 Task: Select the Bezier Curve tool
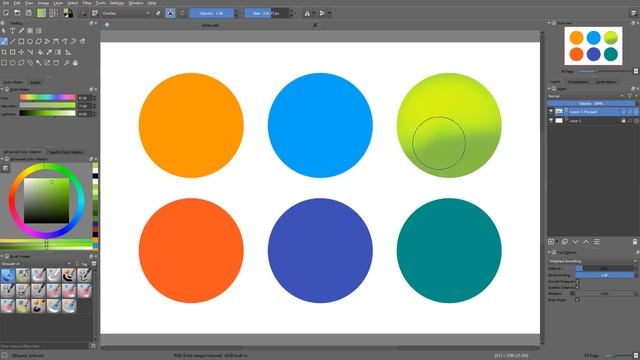point(56,41)
